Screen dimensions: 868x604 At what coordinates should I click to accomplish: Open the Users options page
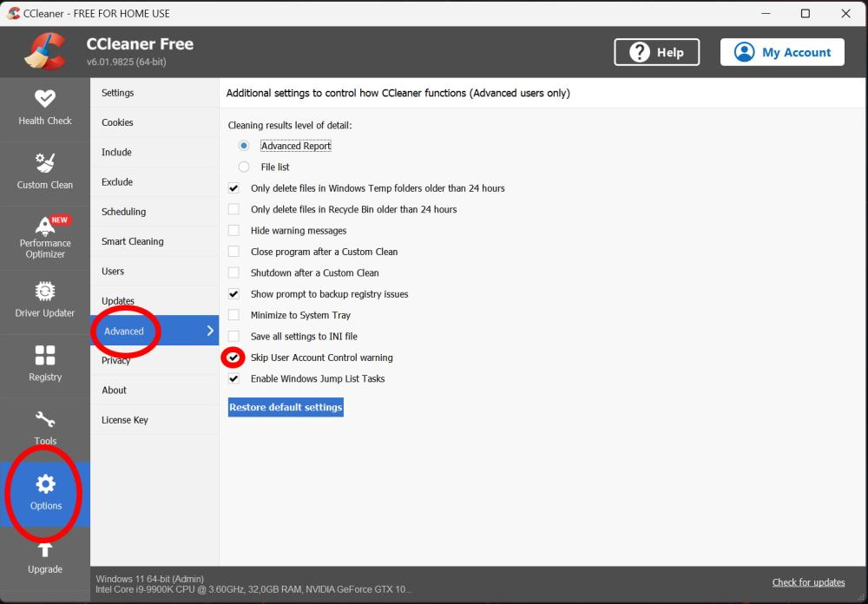[x=155, y=272]
